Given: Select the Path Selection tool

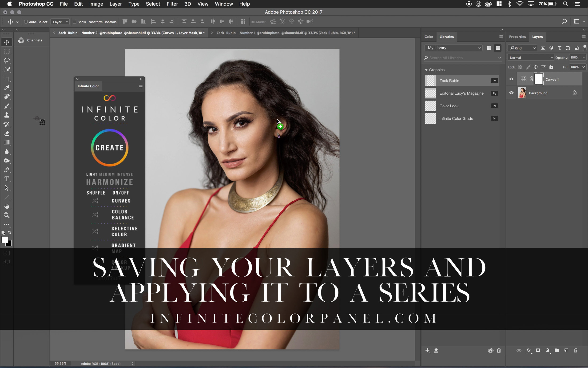Looking at the screenshot, I should coord(7,188).
